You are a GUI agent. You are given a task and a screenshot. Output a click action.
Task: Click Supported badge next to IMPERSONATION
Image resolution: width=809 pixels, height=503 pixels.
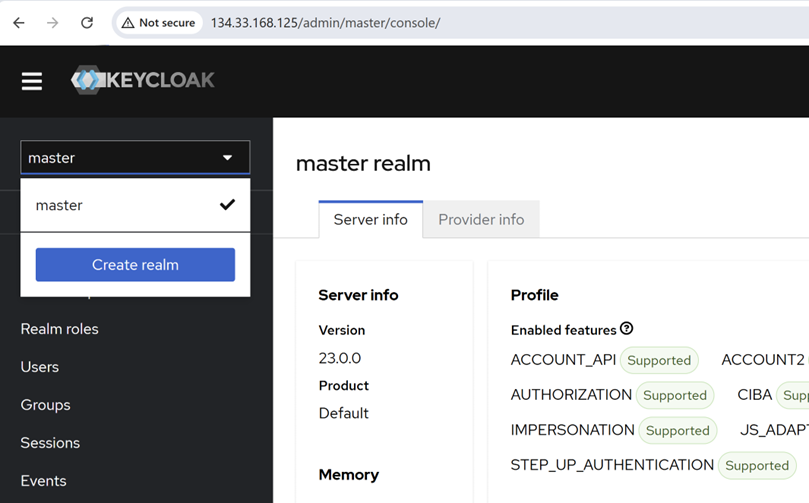(x=677, y=430)
